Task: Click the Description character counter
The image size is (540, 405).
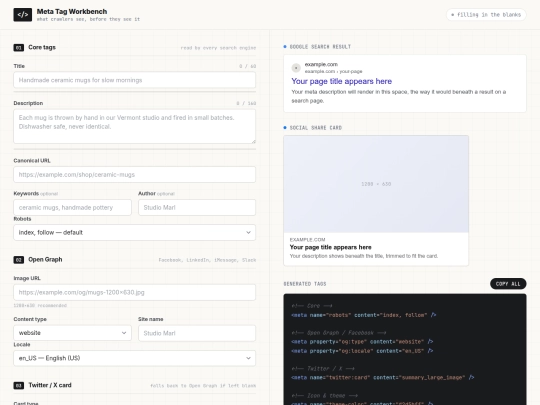Action: [246, 103]
